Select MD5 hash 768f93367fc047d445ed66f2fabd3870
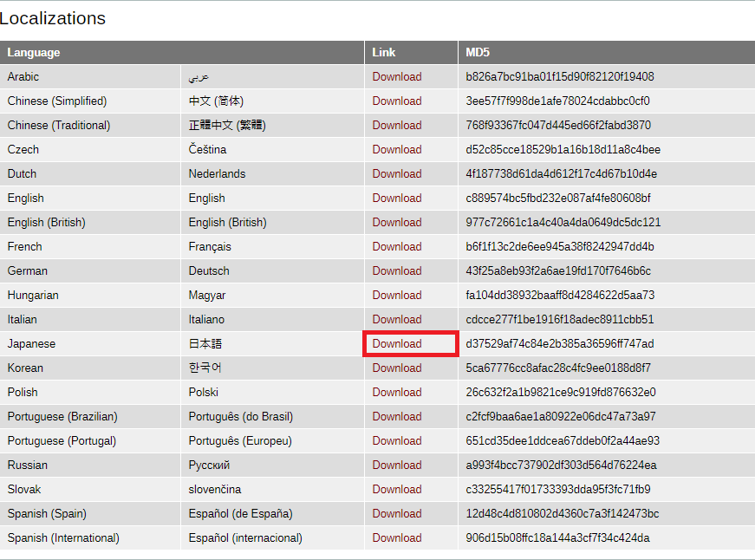755x560 pixels. point(558,125)
